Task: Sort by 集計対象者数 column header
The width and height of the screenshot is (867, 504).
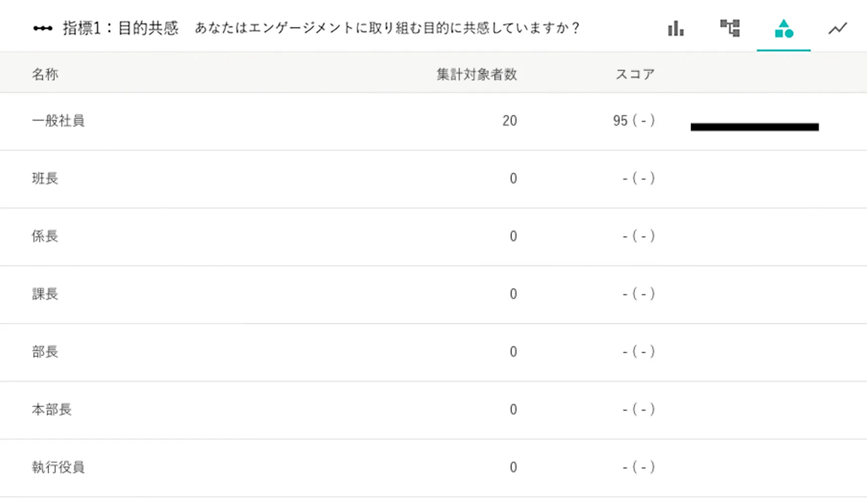Action: point(477,74)
